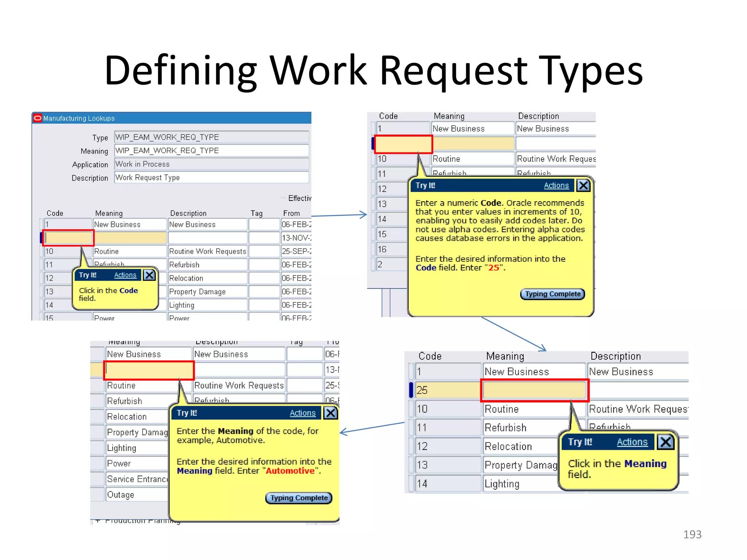Click the empty Code field in Manufacturing Lookups
747x560 pixels.
[x=68, y=238]
